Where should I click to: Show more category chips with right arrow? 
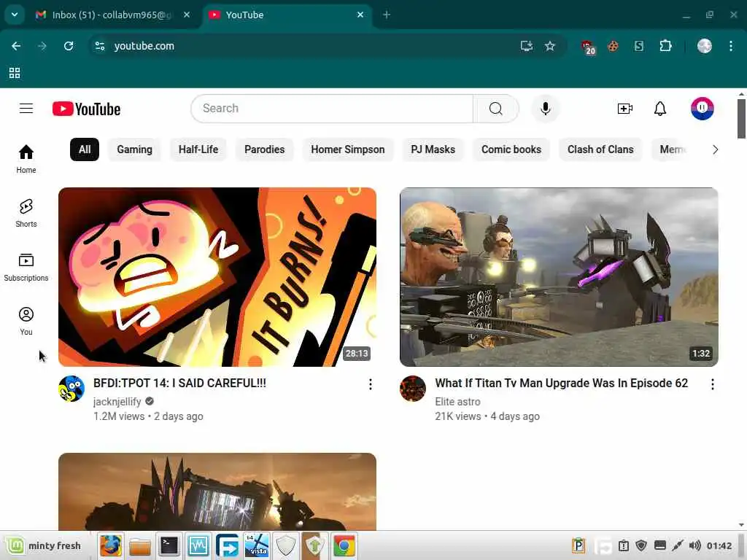(x=715, y=149)
